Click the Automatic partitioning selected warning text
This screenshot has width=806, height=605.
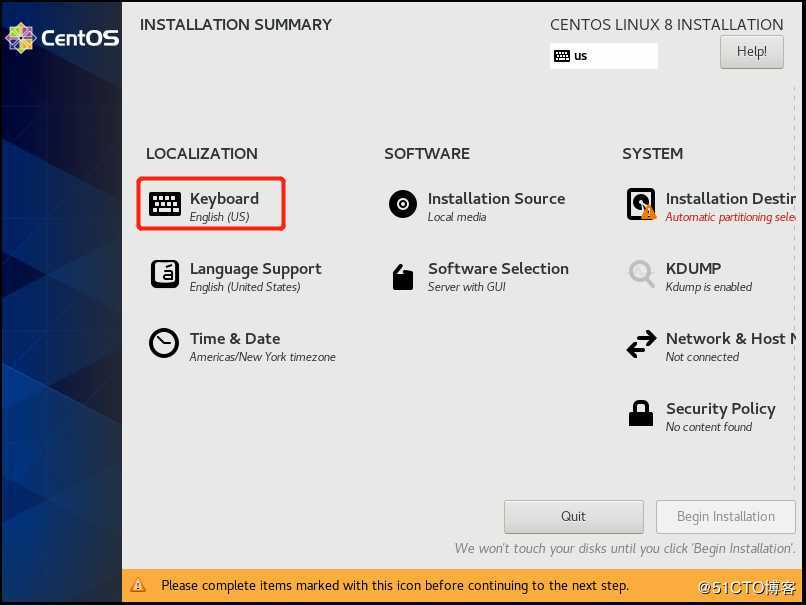pos(730,217)
